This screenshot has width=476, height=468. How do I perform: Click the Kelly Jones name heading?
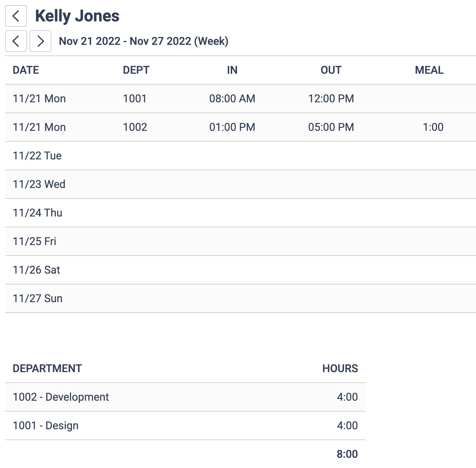click(x=77, y=16)
